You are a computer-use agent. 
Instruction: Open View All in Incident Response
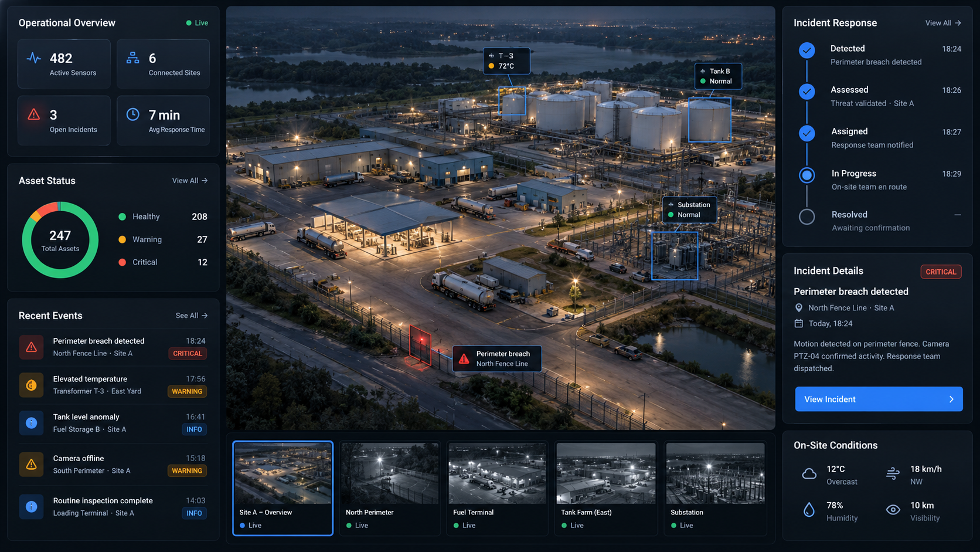pos(943,23)
